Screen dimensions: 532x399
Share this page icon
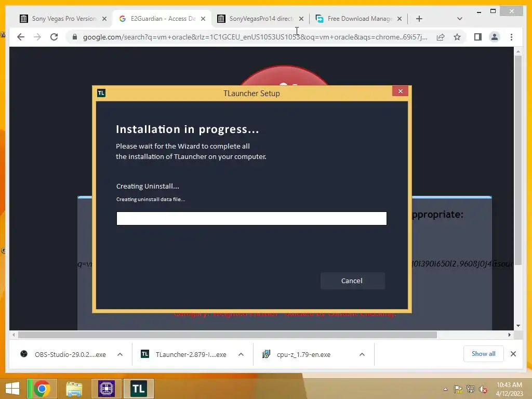[x=441, y=37]
